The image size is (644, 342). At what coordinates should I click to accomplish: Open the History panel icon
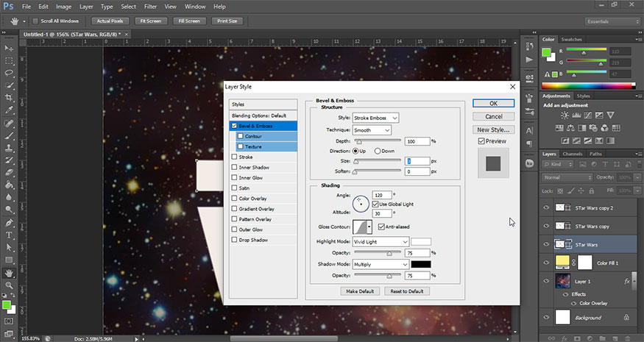click(529, 47)
